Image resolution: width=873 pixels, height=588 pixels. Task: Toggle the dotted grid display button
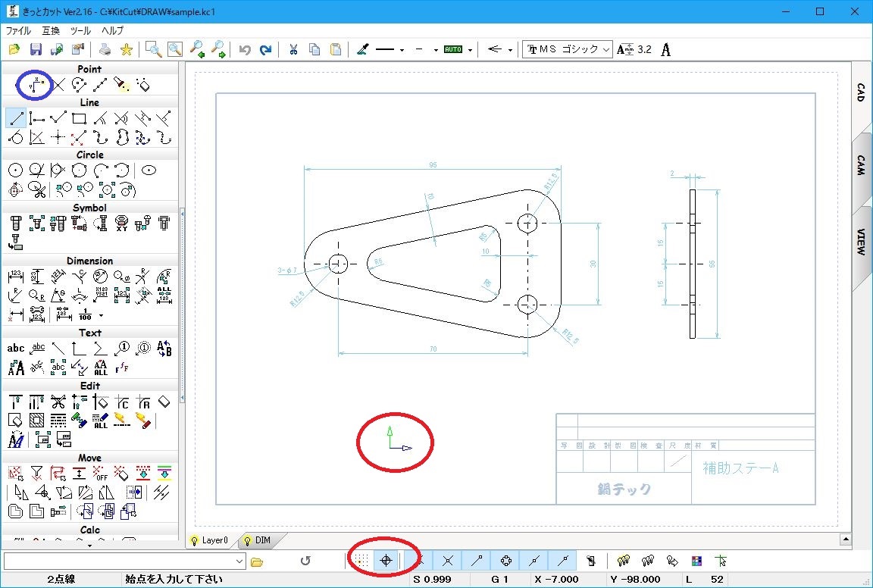pyautogui.click(x=361, y=560)
